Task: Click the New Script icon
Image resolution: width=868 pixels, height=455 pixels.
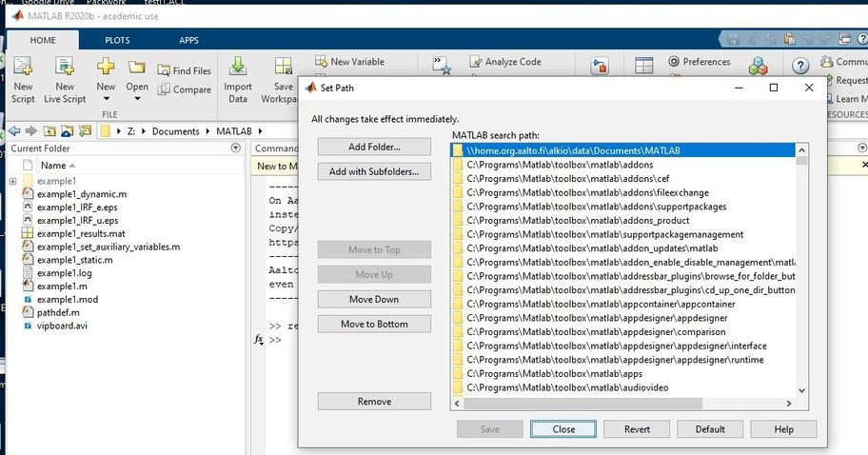Action: (x=23, y=68)
